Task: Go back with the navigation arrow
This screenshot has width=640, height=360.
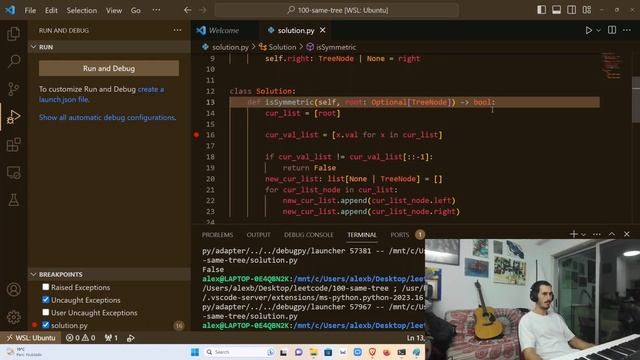Action: [x=187, y=10]
